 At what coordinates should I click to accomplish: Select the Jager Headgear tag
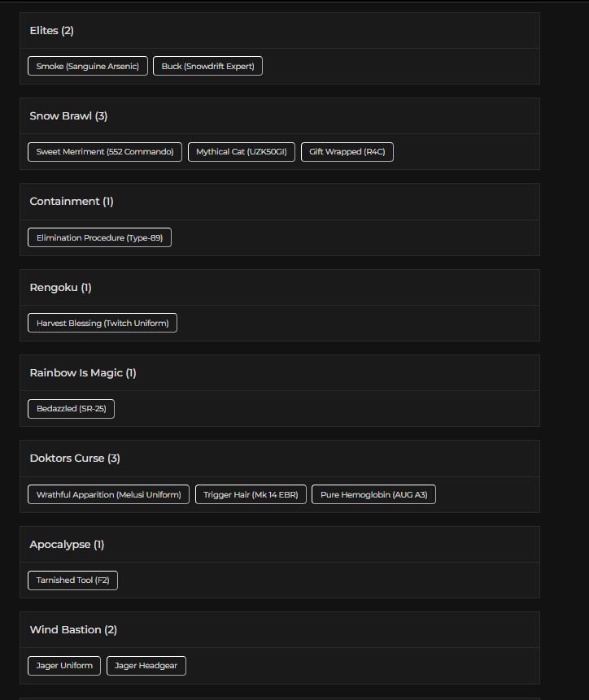[x=146, y=666]
